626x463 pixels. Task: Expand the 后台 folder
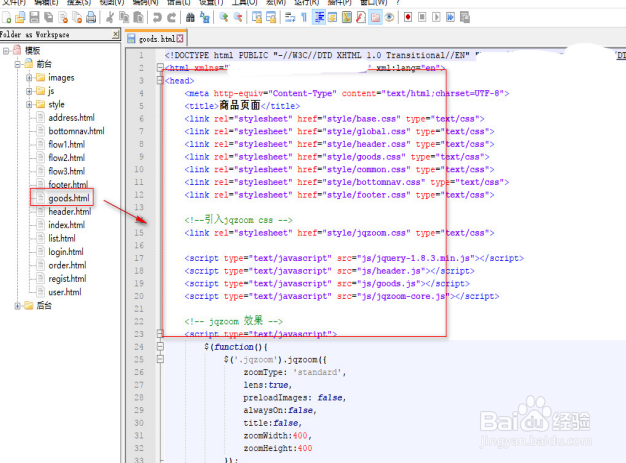[18, 306]
